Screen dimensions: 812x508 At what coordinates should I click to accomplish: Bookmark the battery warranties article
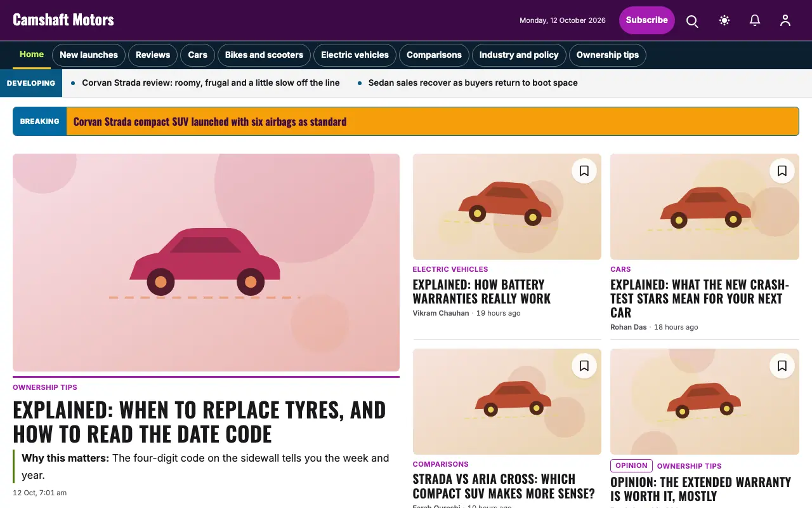tap(584, 171)
